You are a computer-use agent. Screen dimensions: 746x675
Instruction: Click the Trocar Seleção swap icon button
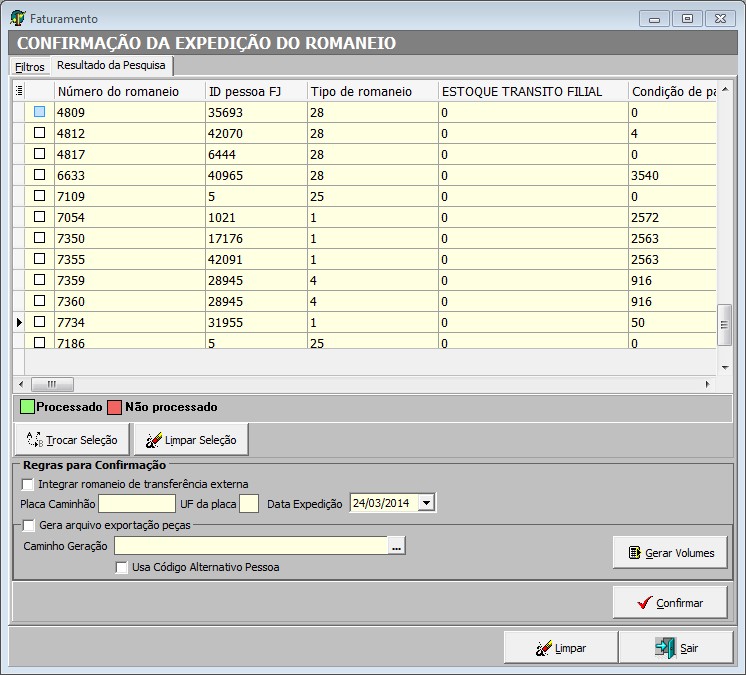72,440
